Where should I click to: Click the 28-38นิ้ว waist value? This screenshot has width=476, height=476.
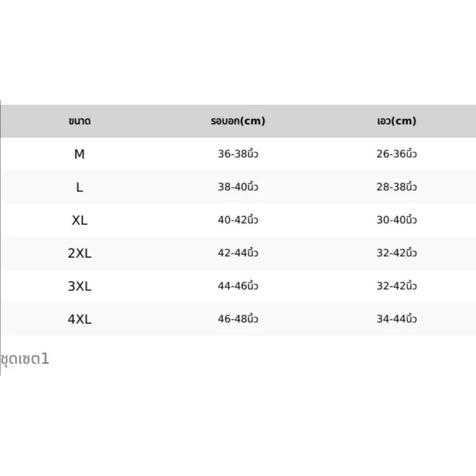pos(397,187)
